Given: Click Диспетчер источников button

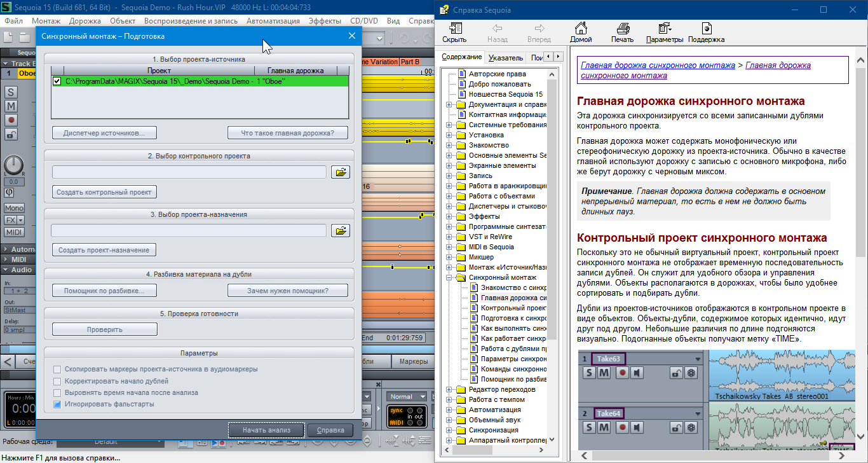Looking at the screenshot, I should (x=104, y=133).
